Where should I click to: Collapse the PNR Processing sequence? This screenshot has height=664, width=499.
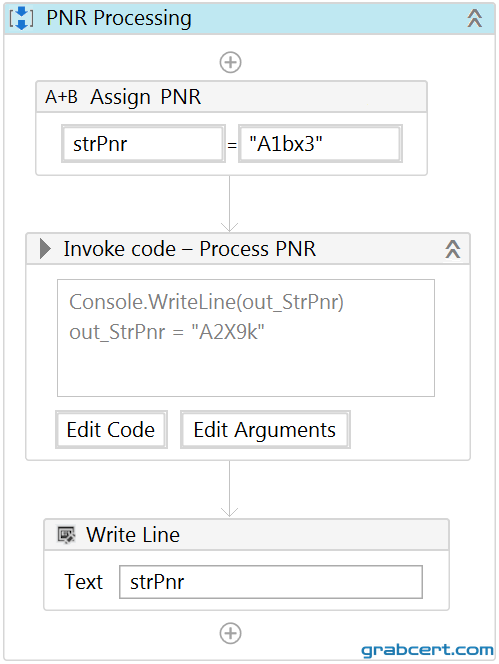click(x=474, y=19)
